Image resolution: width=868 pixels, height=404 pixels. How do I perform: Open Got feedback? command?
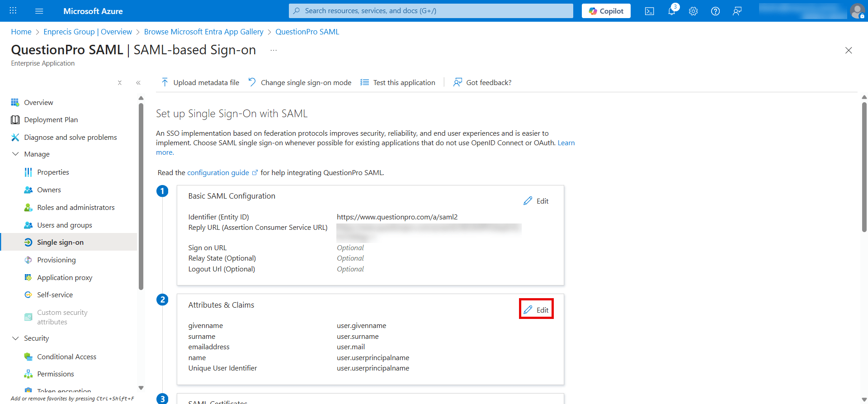coord(482,82)
